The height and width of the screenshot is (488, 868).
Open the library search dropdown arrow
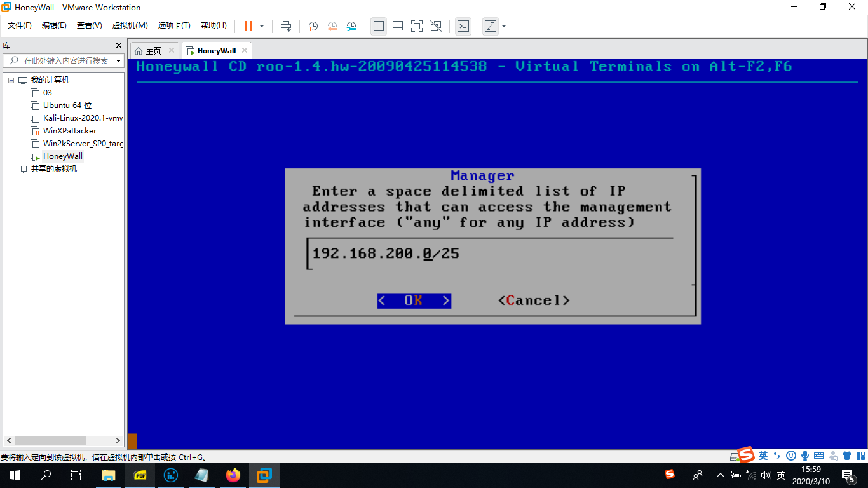coord(119,61)
